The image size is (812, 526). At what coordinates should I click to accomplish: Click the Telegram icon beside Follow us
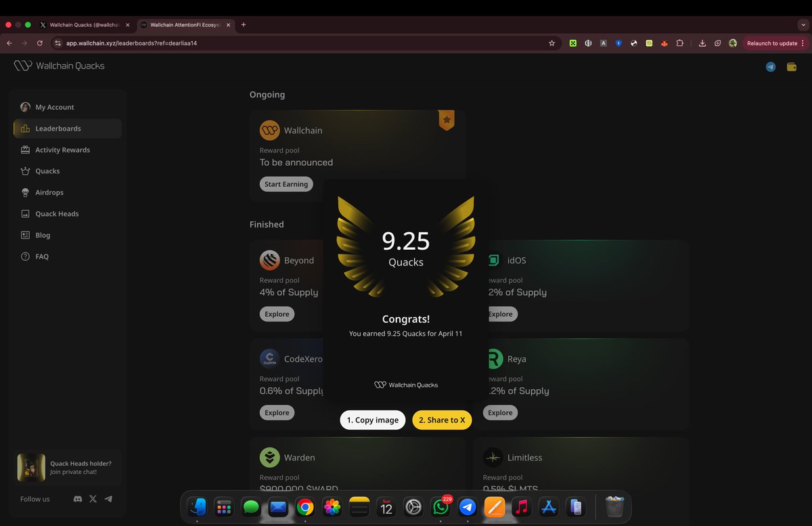[x=108, y=499]
